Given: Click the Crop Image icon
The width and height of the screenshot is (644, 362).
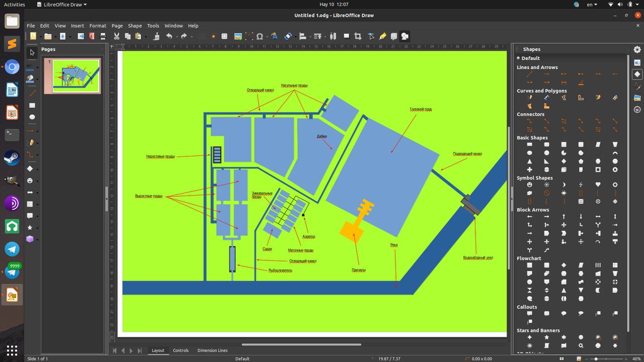Looking at the screenshot, I should click(358, 36).
